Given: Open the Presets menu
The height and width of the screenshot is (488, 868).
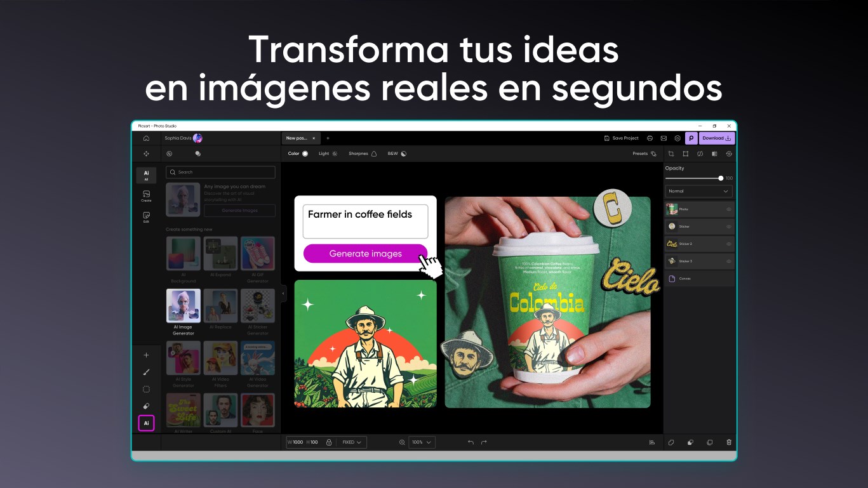Looking at the screenshot, I should pyautogui.click(x=644, y=154).
